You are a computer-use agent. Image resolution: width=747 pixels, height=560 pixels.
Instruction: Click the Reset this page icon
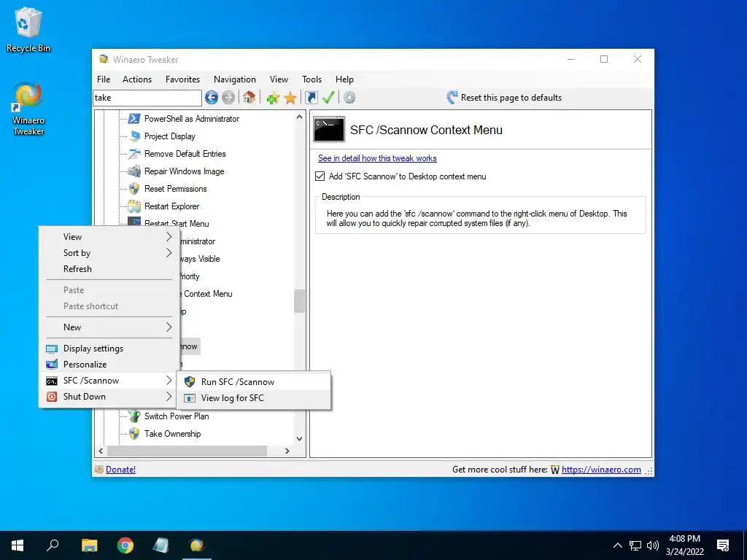(452, 98)
